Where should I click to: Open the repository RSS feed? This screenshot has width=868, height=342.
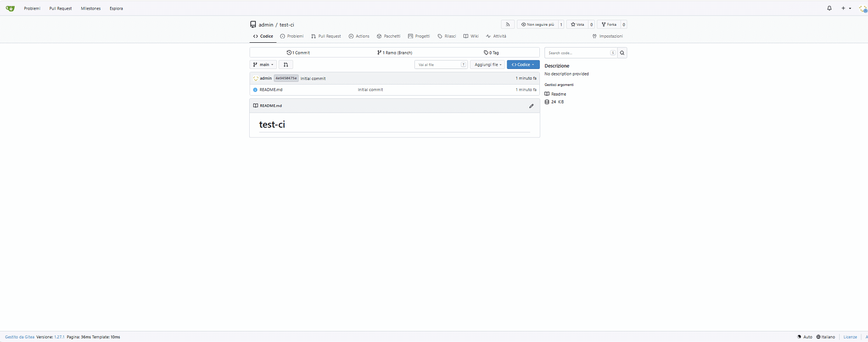[508, 24]
